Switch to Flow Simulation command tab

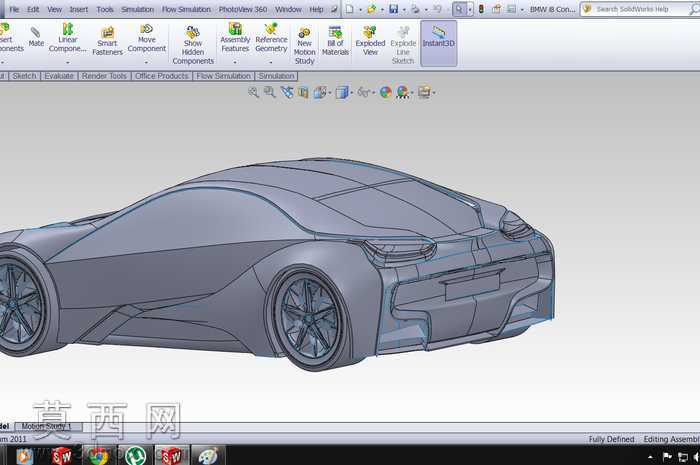(x=224, y=76)
